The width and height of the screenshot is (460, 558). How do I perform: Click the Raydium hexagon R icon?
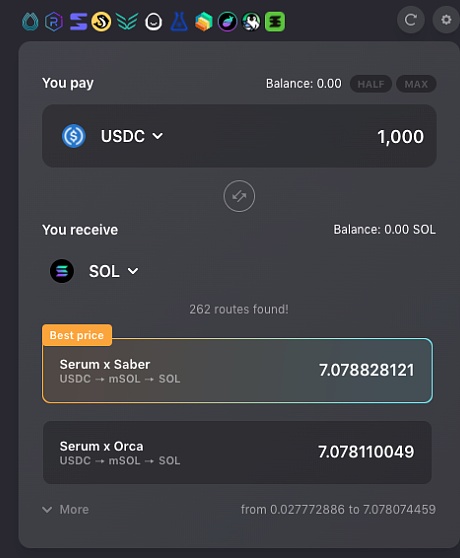click(x=54, y=22)
